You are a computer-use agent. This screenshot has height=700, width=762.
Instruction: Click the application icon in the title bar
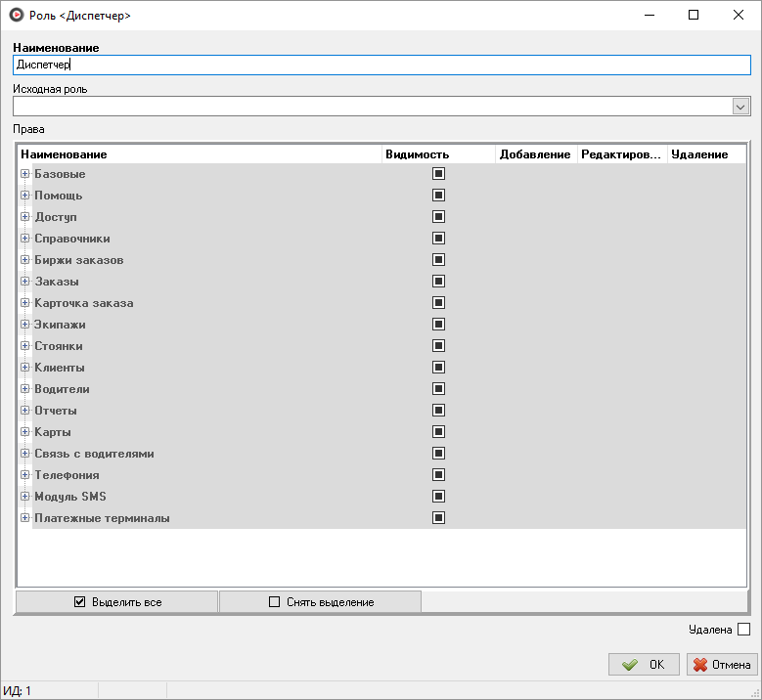(x=16, y=16)
